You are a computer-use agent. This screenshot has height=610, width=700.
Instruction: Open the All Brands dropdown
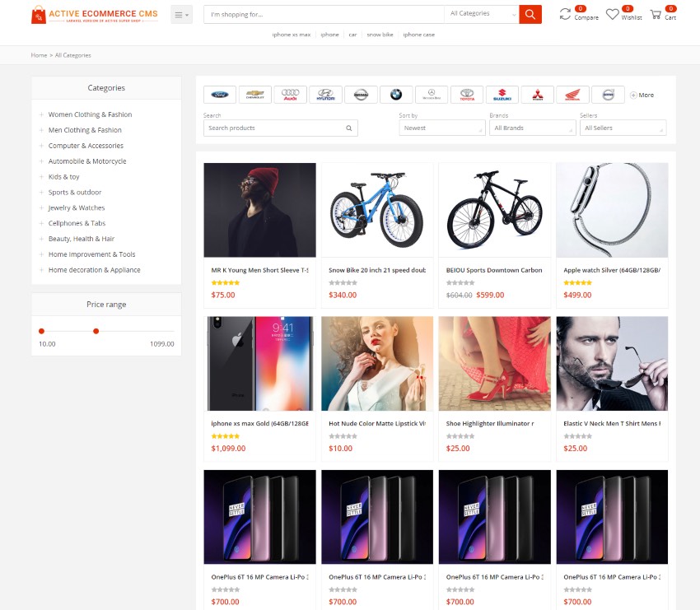tap(533, 128)
